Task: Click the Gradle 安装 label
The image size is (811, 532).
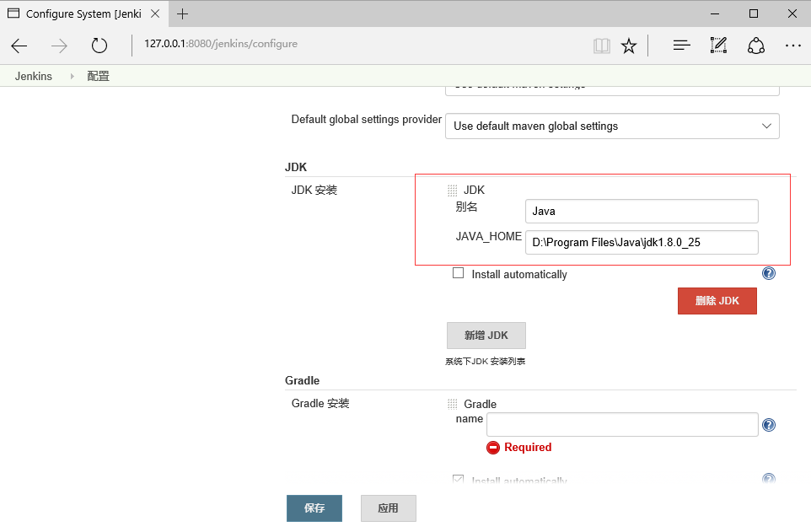Action: [320, 403]
